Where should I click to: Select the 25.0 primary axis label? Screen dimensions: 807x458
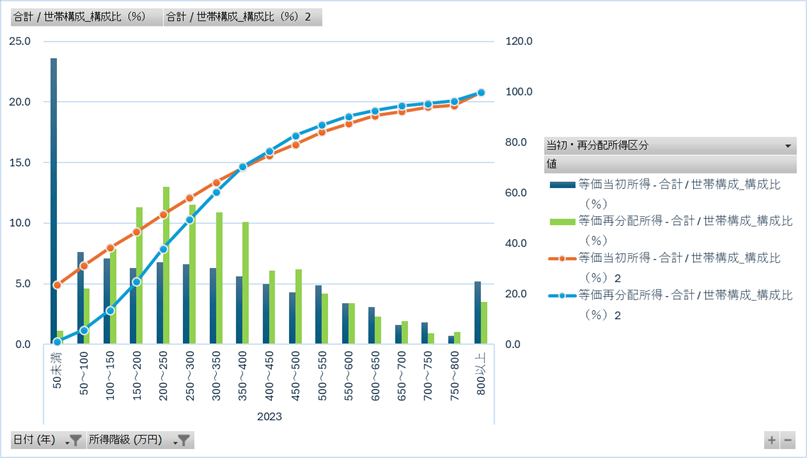click(20, 41)
